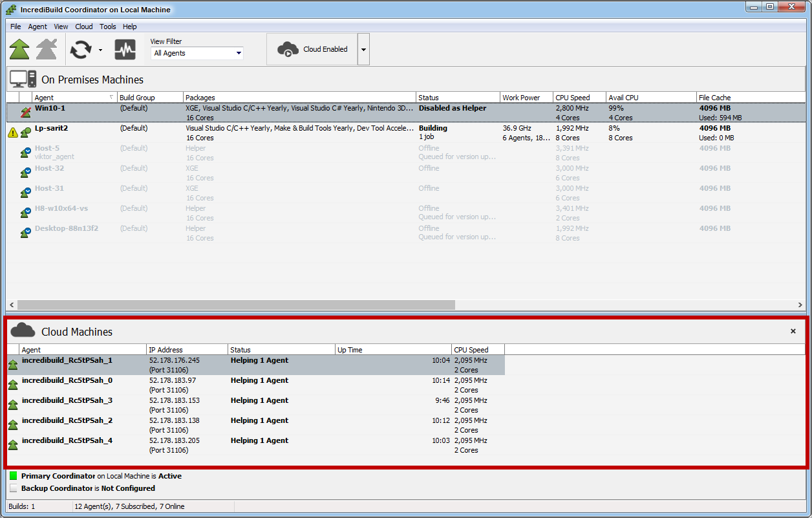Image resolution: width=812 pixels, height=518 pixels.
Task: Click the Lp-sarit2 agent status icon
Action: 25,133
